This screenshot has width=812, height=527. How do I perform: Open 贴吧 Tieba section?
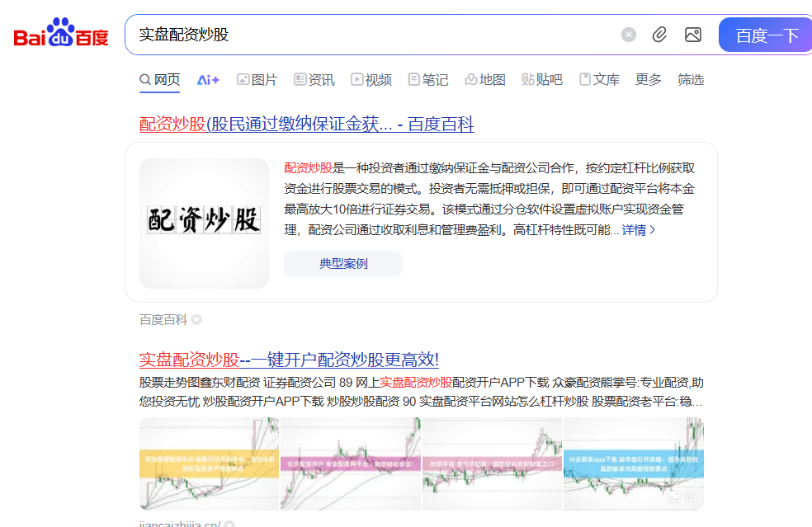[x=541, y=79]
